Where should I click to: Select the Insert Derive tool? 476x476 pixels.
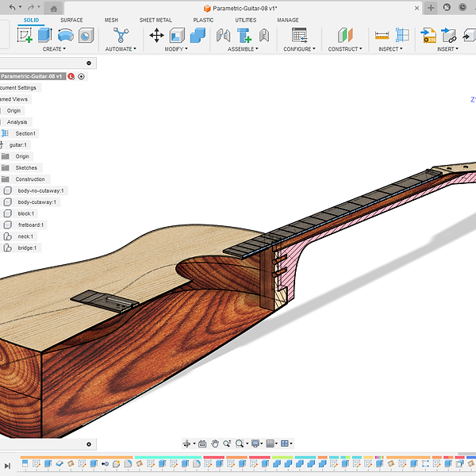coord(449,35)
